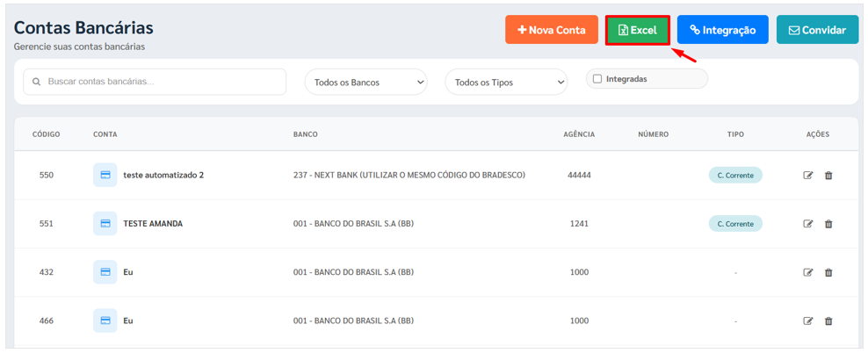868x353 pixels.
Task: Delete account 550 with trash icon
Action: [x=828, y=176]
